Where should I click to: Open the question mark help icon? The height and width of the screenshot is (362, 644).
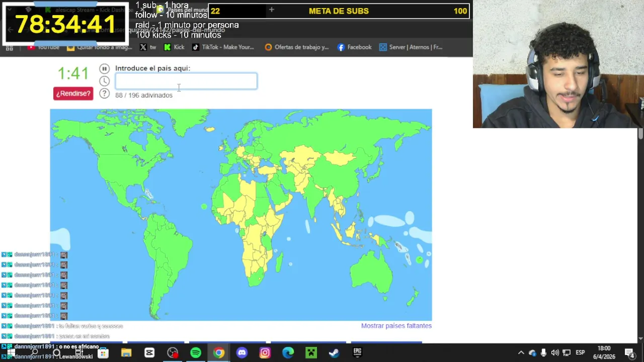(x=104, y=94)
